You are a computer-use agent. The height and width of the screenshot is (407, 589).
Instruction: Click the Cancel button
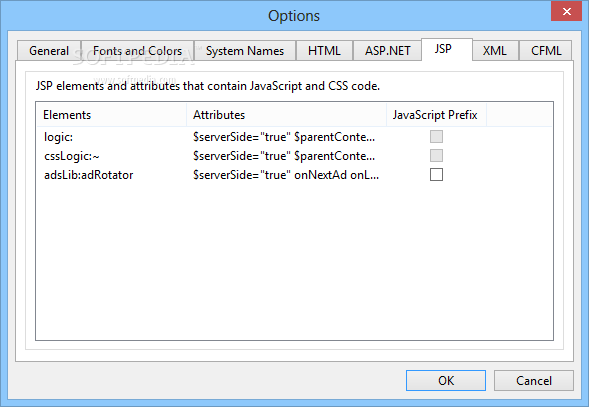[x=534, y=381]
